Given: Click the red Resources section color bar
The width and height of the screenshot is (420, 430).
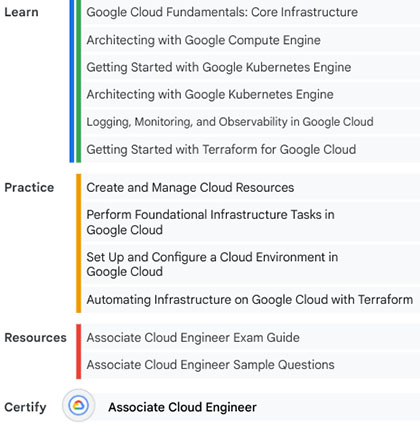Looking at the screenshot, I should (78, 352).
